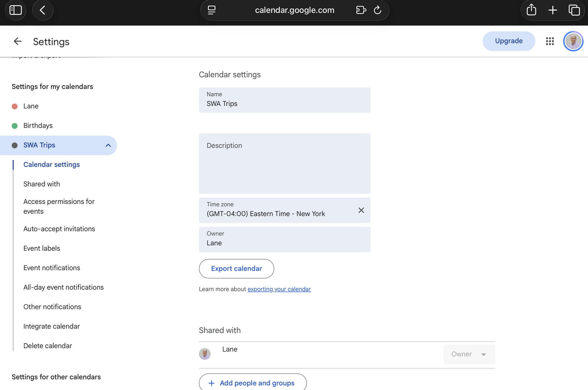Open the browser share icon
Screen dimensions: 588x390
point(531,10)
